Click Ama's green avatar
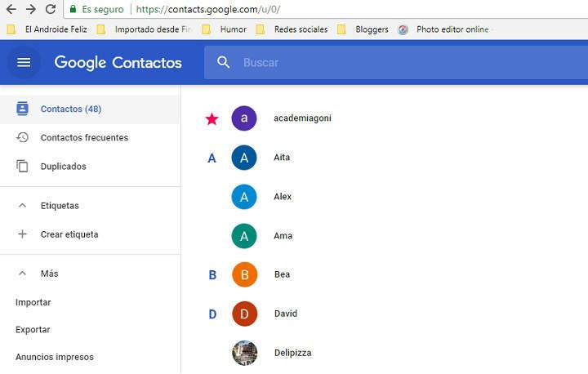 244,236
